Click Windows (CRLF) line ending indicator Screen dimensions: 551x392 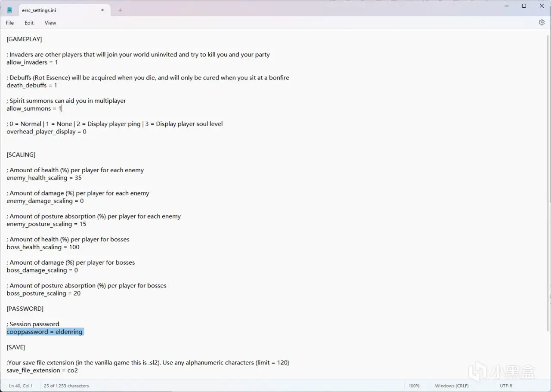452,386
